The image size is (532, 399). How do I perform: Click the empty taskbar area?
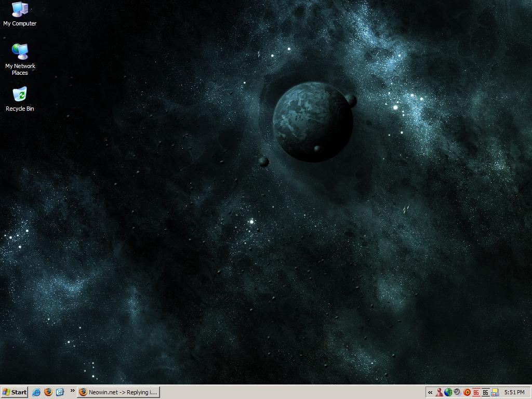pyautogui.click(x=291, y=392)
